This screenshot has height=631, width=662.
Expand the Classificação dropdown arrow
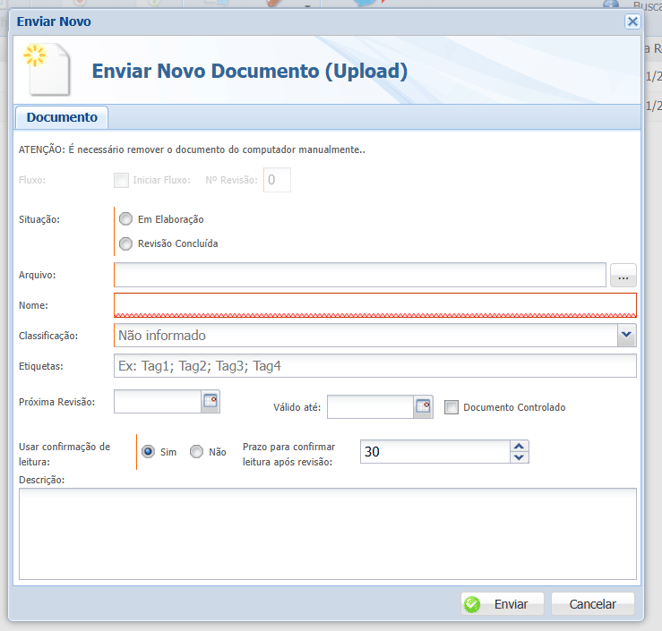[x=626, y=335]
